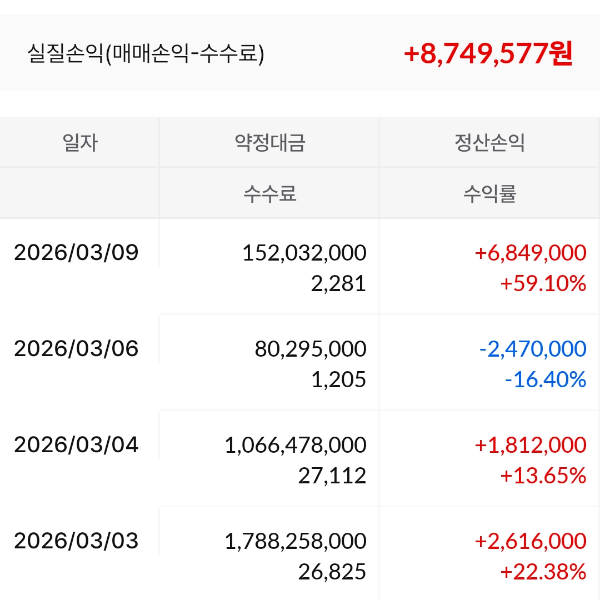Select the +13.65% return rate

542,475
